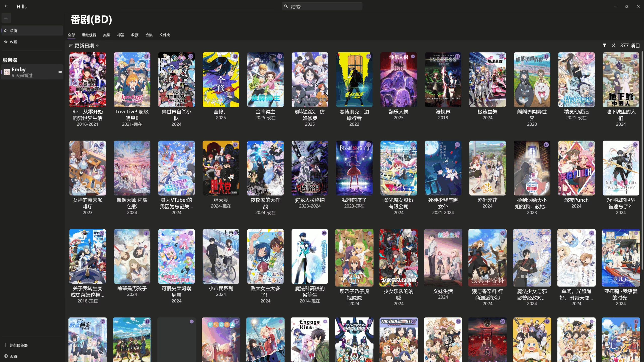
Task: Click title text 鹿乃子乃子虎视眈眈
Action: 354,294
